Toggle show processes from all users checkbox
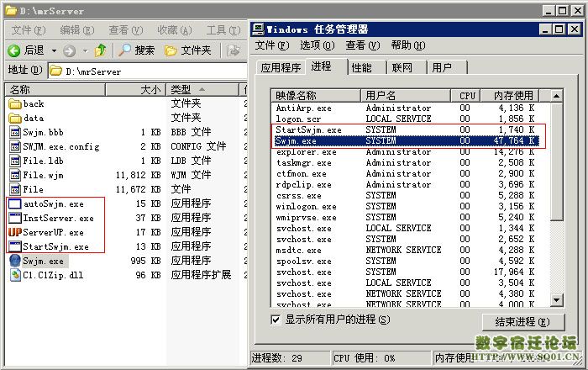The height and width of the screenshot is (370, 588). pos(276,320)
